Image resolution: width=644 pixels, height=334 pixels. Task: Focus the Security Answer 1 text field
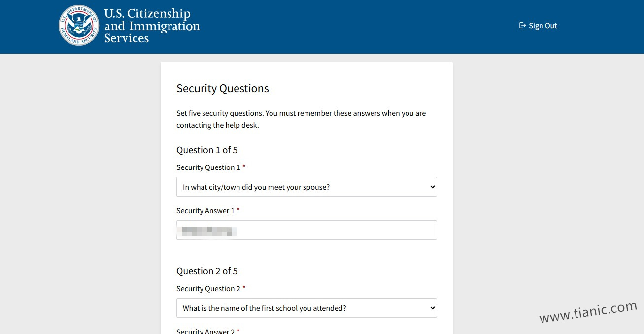pyautogui.click(x=306, y=230)
